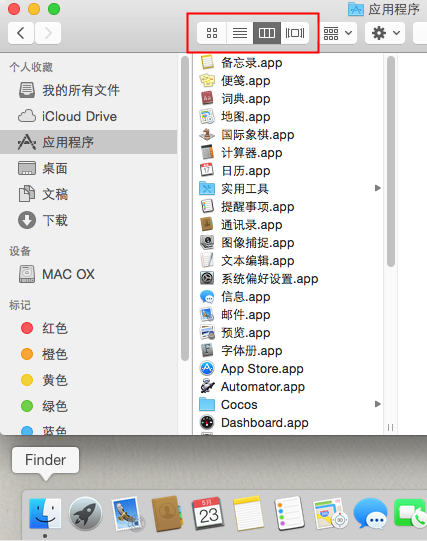Screen dimensions: 427x541
Task: Select 提醒事项.app icon
Action: [207, 206]
